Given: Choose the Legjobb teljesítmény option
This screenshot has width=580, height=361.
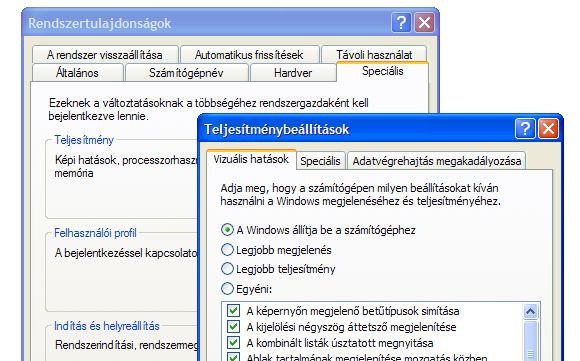Looking at the screenshot, I should pos(278,269).
